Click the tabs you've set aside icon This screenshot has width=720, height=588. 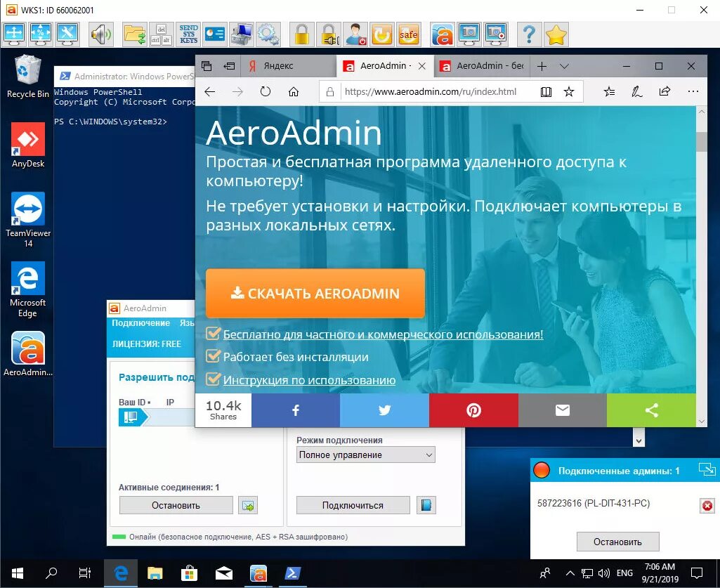coord(207,66)
